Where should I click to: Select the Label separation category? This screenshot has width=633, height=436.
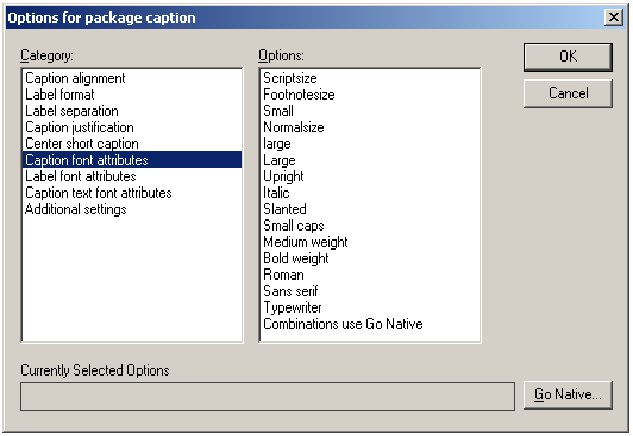[71, 111]
